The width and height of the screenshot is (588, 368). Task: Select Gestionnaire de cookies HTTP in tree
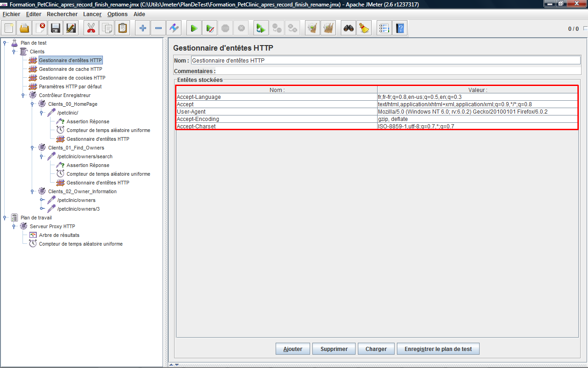[72, 78]
